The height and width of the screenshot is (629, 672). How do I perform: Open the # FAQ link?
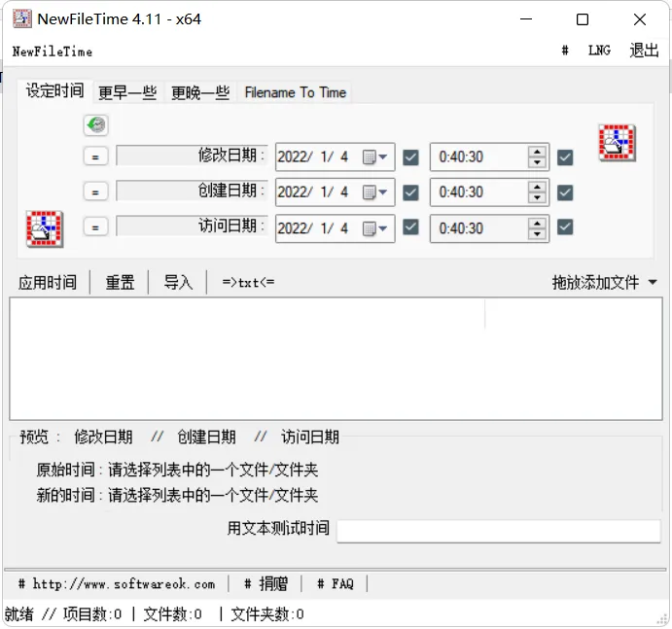pyautogui.click(x=336, y=584)
